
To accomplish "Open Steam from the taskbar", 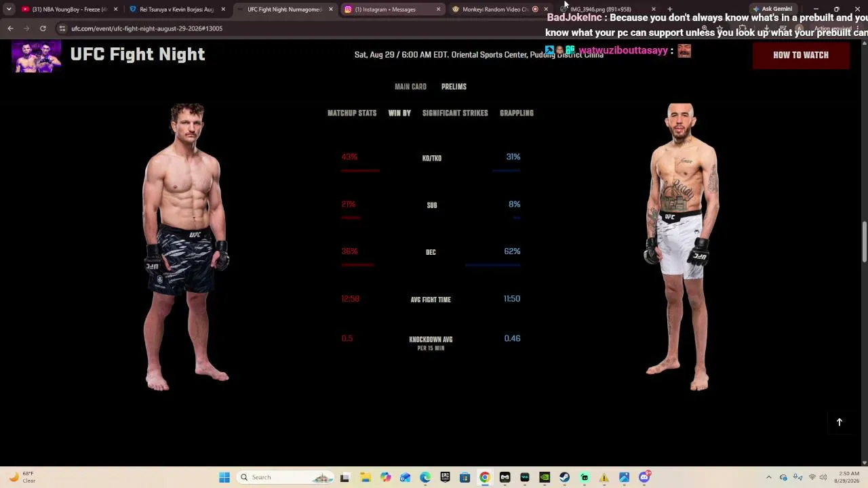I will click(x=564, y=477).
